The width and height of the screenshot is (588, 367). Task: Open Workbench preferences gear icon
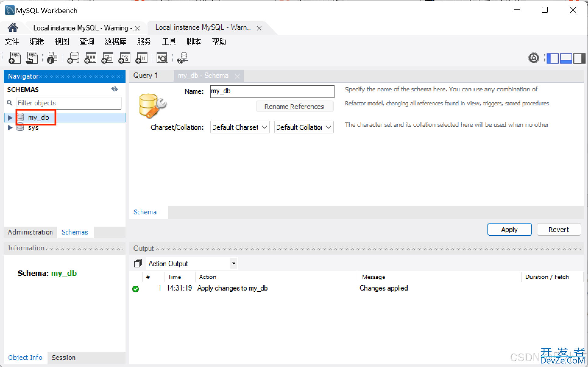(x=533, y=58)
